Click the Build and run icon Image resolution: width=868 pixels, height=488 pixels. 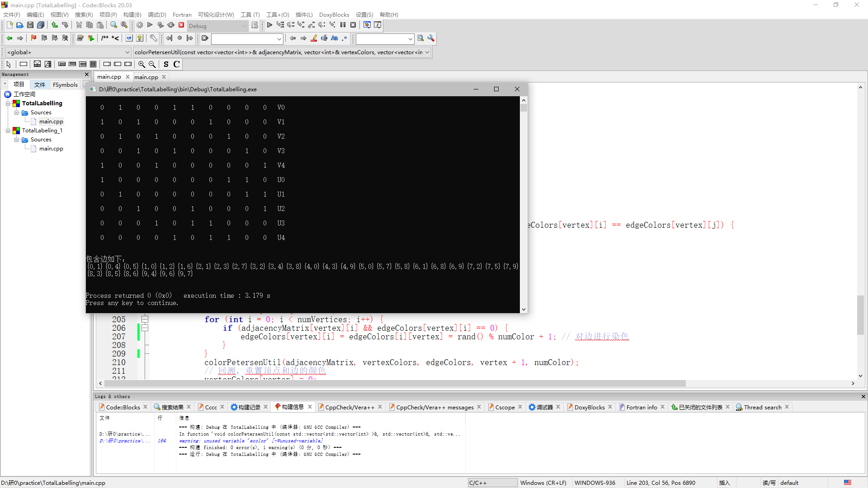click(160, 25)
